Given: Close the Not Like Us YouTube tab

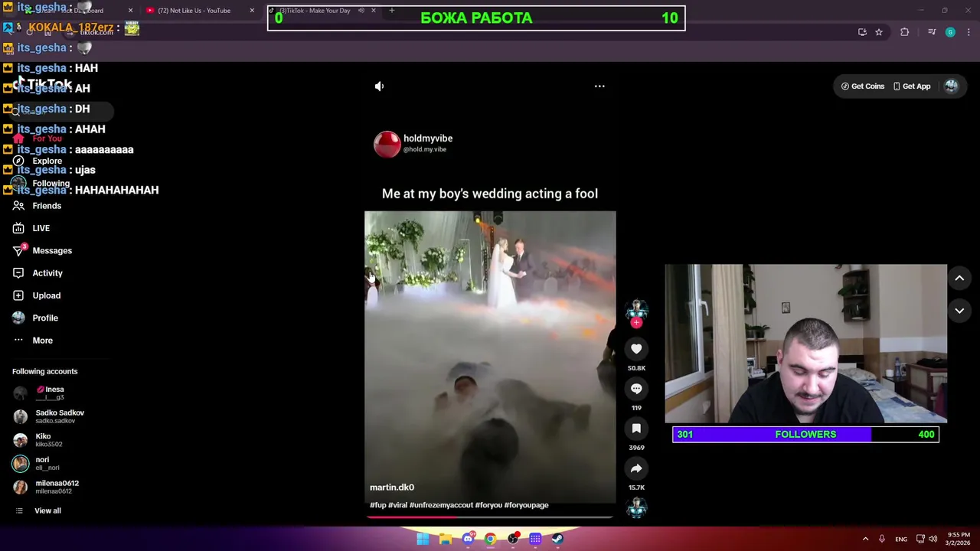Looking at the screenshot, I should click(x=252, y=11).
